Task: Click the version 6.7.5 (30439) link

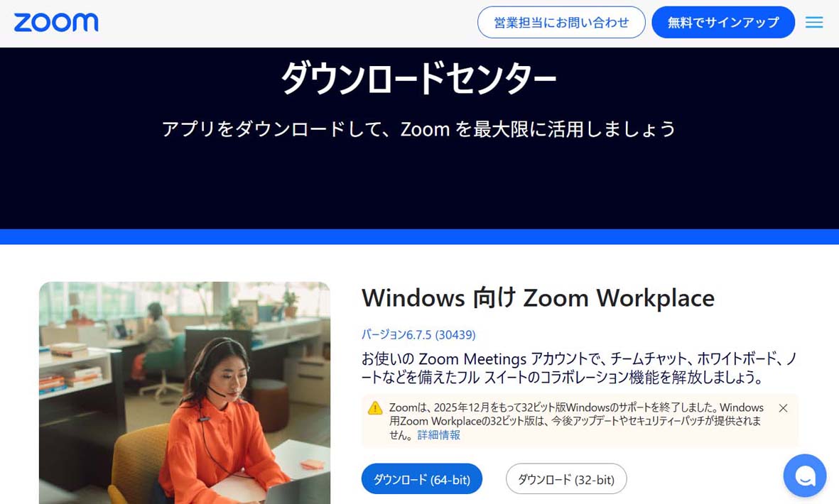Action: point(418,334)
